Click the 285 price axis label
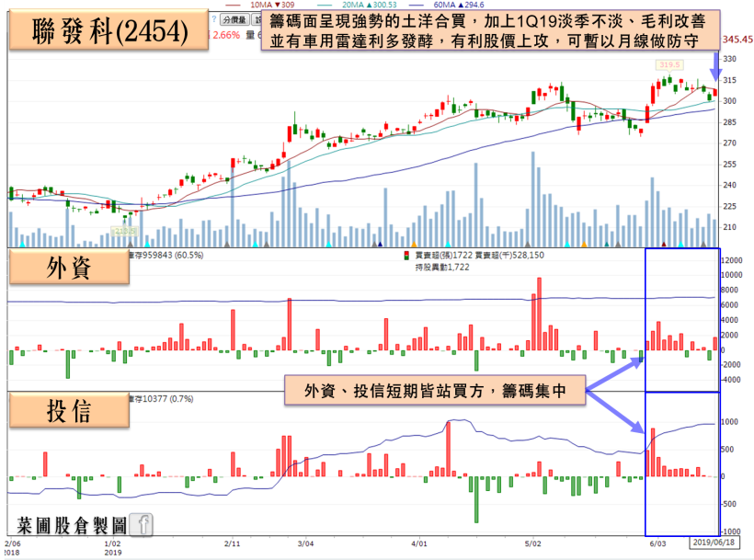 [729, 122]
